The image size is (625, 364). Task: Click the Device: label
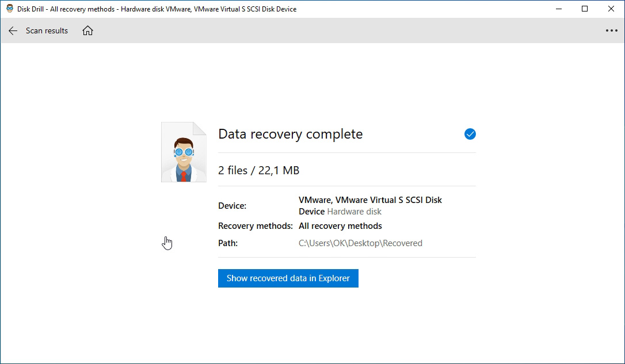[232, 206]
